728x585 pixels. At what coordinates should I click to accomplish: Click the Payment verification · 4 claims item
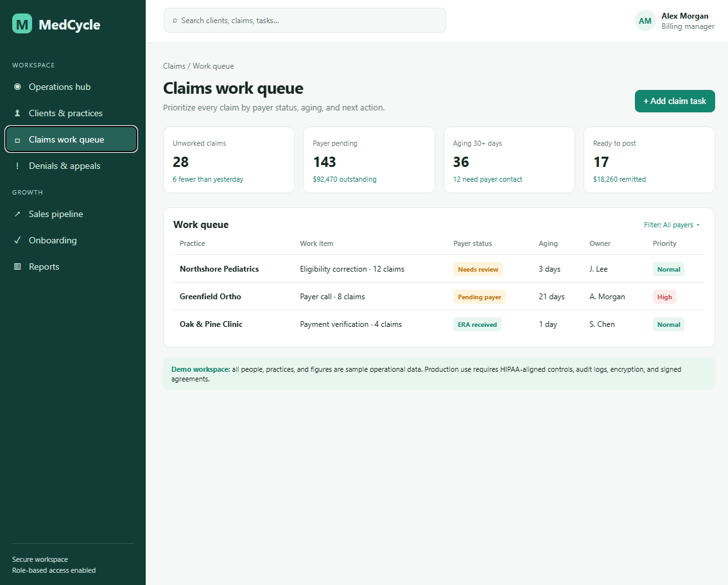[x=351, y=324]
